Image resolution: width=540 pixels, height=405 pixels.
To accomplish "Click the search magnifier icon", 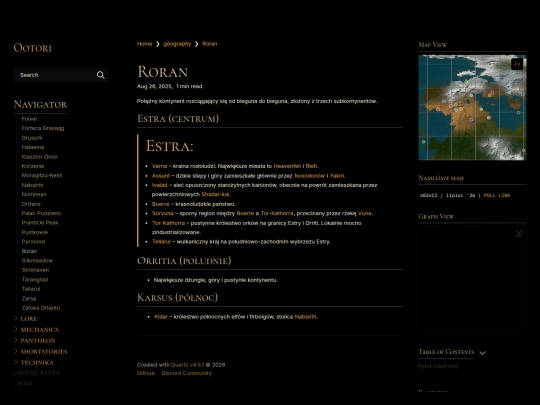I will pos(101,75).
